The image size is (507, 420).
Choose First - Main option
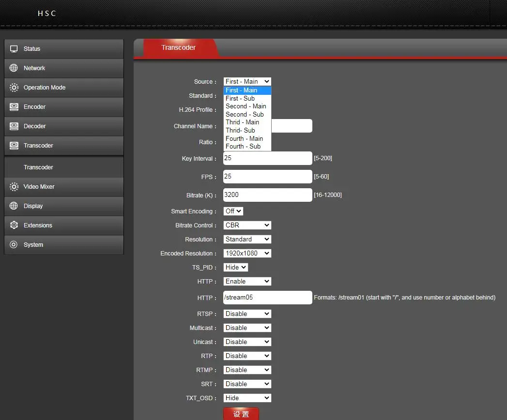(247, 90)
